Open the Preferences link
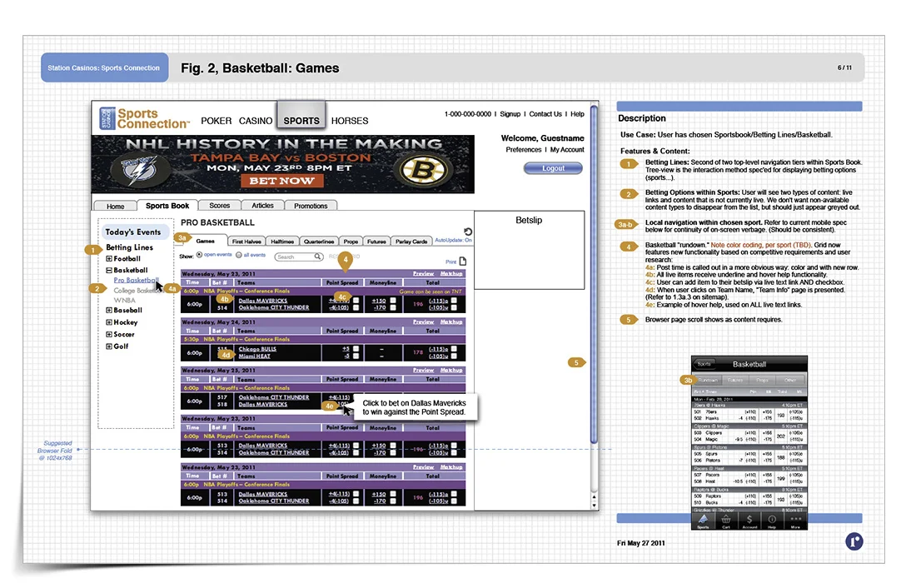 point(524,149)
